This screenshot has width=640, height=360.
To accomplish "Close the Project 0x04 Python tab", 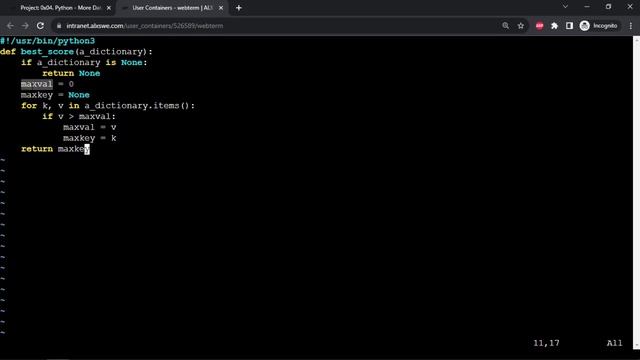I will 109,8.
